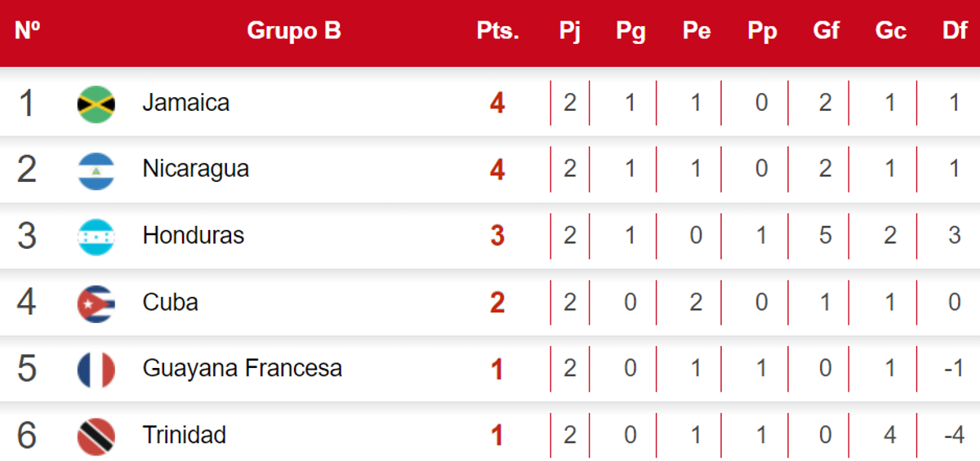This screenshot has width=980, height=461.
Task: Click the Df column header
Action: point(954,31)
